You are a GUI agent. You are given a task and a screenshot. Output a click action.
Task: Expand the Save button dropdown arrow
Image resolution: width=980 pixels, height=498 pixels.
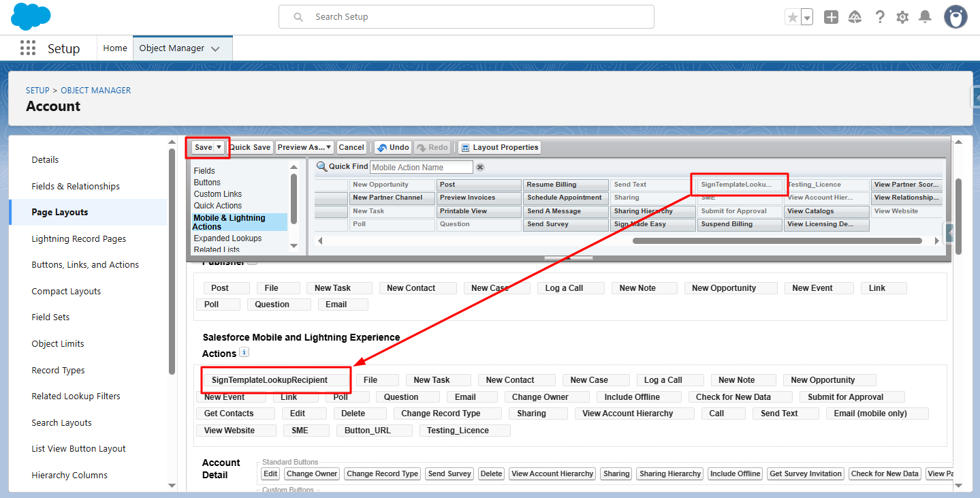tap(219, 147)
